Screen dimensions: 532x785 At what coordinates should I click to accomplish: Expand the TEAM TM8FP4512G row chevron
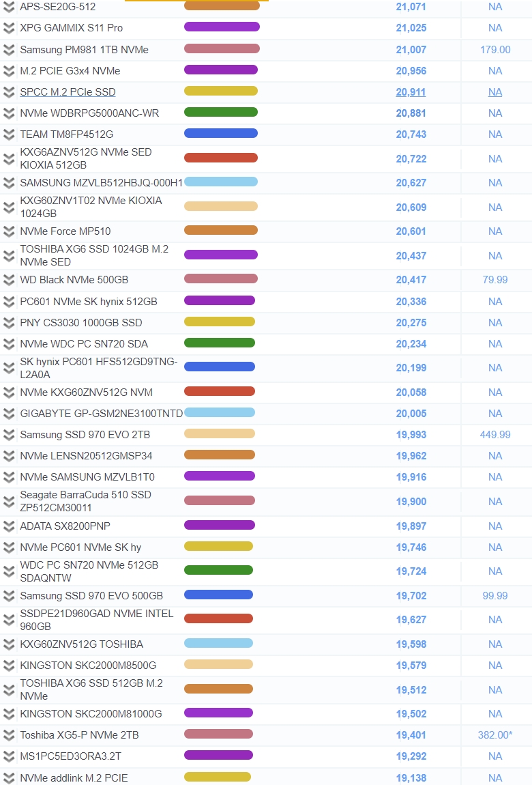8,134
